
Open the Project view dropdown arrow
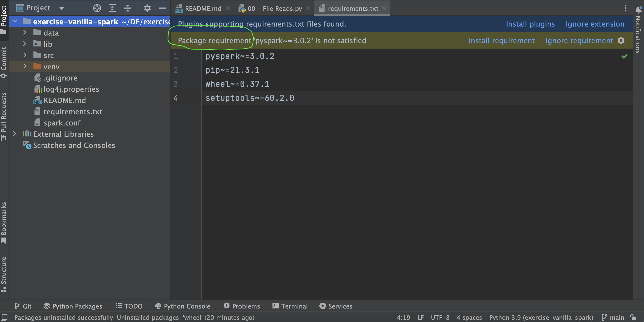point(62,8)
